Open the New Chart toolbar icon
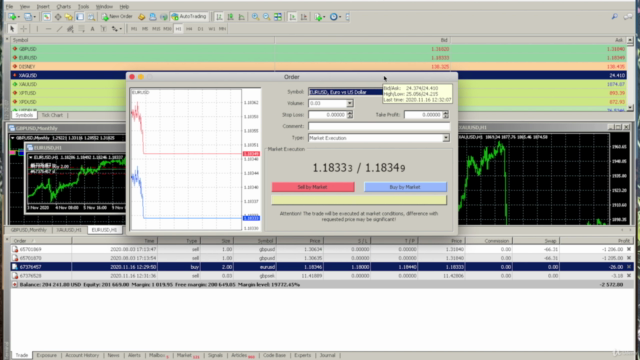 pyautogui.click(x=13, y=17)
